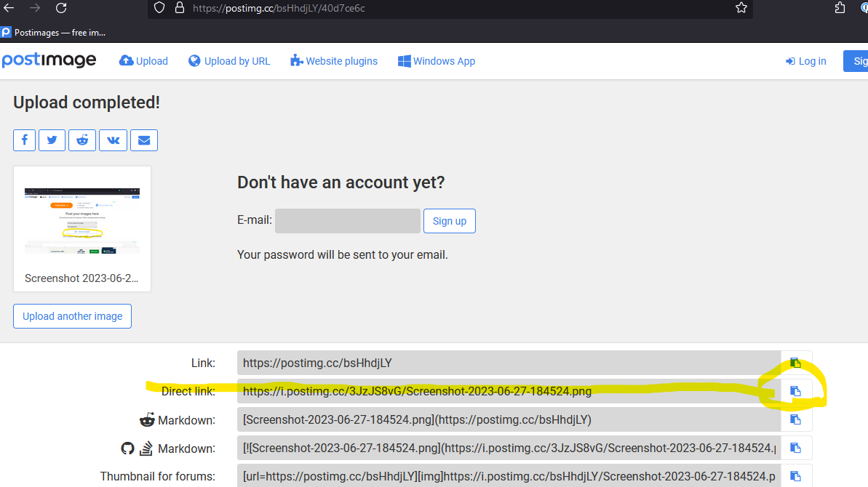Go to Website plugins
This screenshot has height=487, width=868.
[334, 61]
